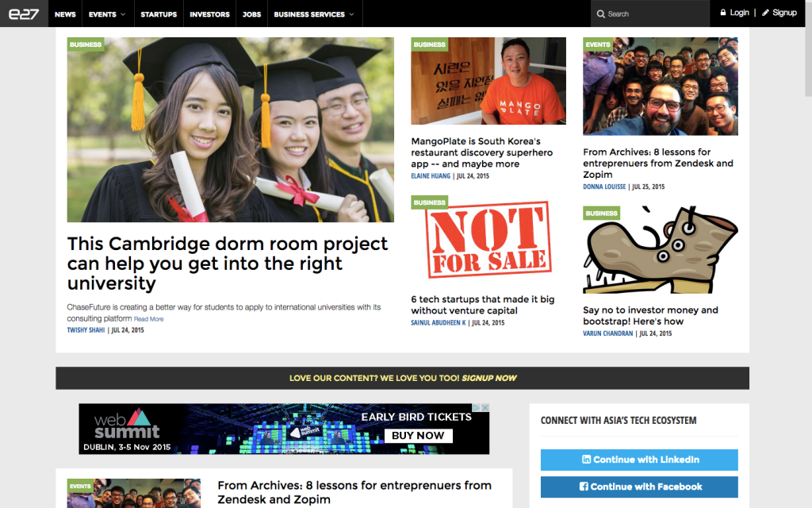The height and width of the screenshot is (508, 812).
Task: Open the Events menu item
Action: click(x=102, y=14)
